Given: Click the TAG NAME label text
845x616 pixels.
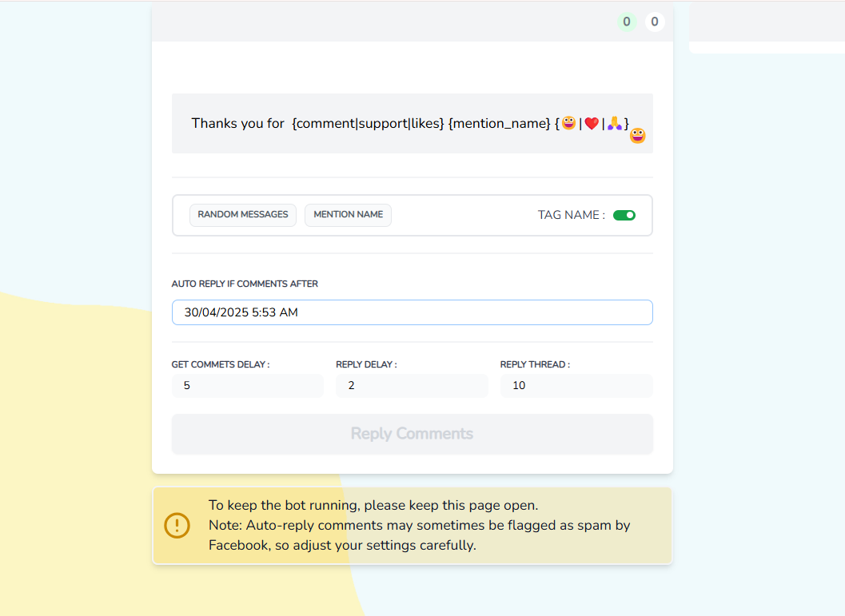Looking at the screenshot, I should coord(571,215).
